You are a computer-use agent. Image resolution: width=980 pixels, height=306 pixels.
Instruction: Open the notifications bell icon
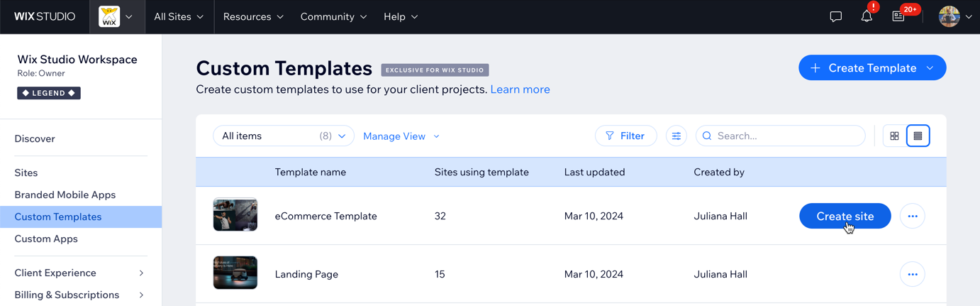867,16
